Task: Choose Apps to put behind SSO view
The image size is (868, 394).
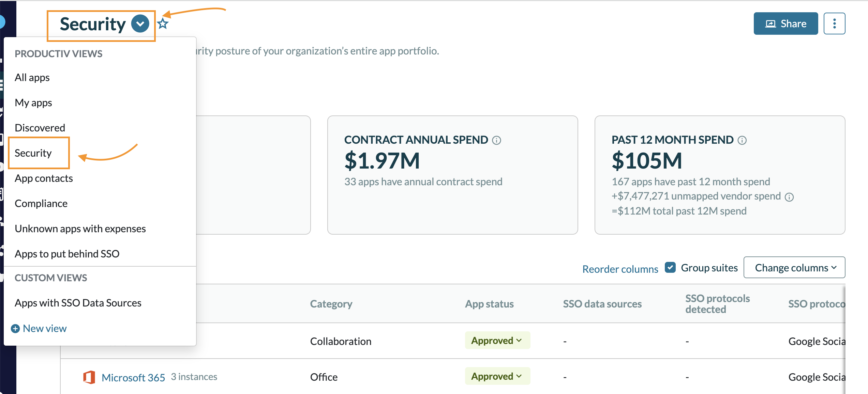Action: (x=67, y=254)
